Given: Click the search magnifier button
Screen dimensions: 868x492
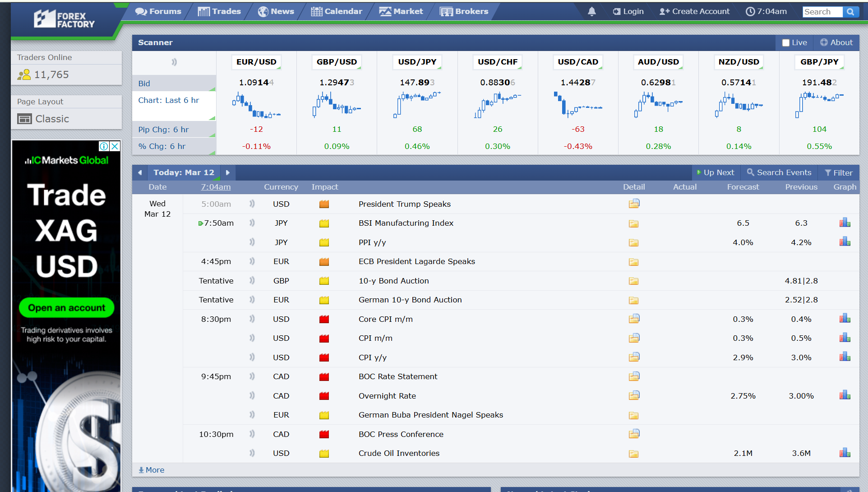Looking at the screenshot, I should click(850, 12).
